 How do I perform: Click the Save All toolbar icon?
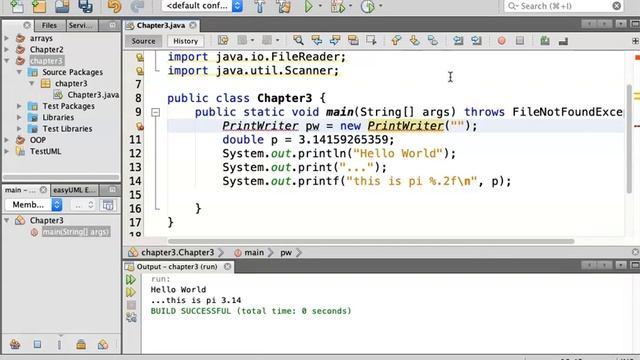[86, 6]
